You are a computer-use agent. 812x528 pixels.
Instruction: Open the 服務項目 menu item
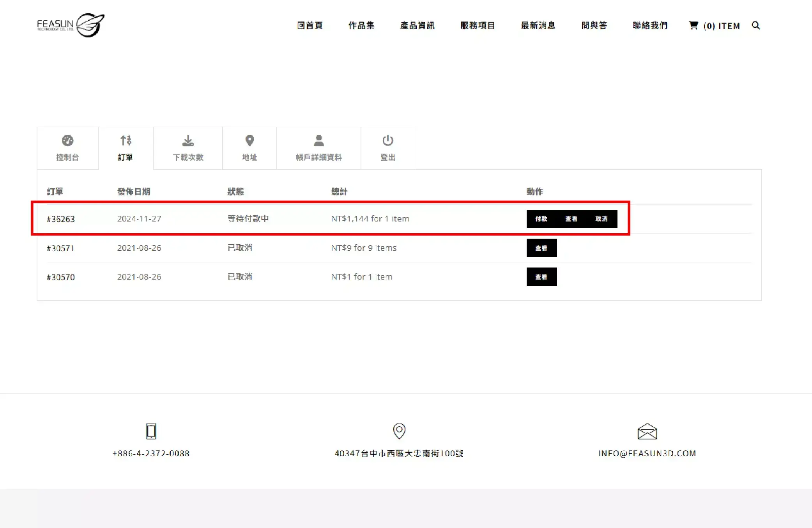(x=478, y=25)
